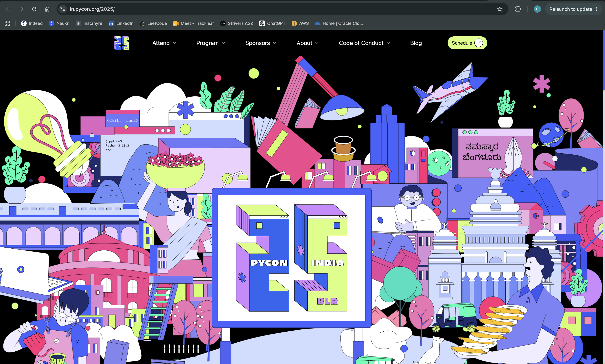Open the AWS bookmark
Screen dimensions: 605x364
coord(300,23)
